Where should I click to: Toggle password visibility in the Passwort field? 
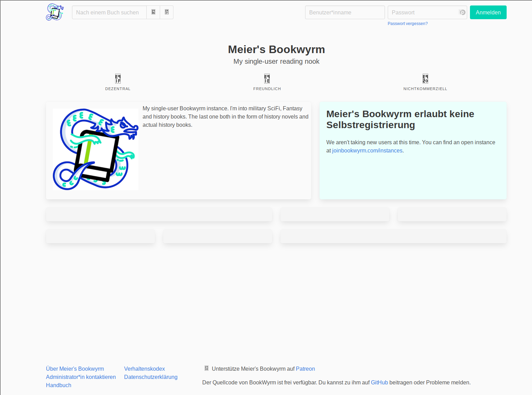(x=462, y=12)
